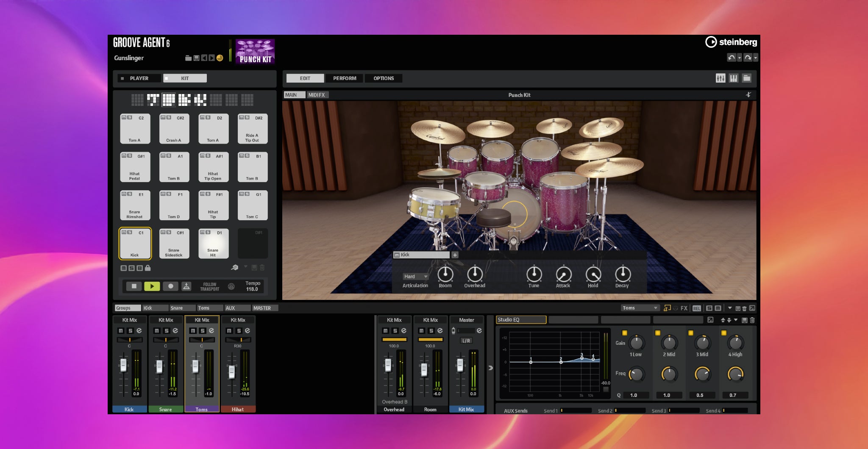
Task: Open the Kick channel Kit Mix output selector
Action: point(130,320)
